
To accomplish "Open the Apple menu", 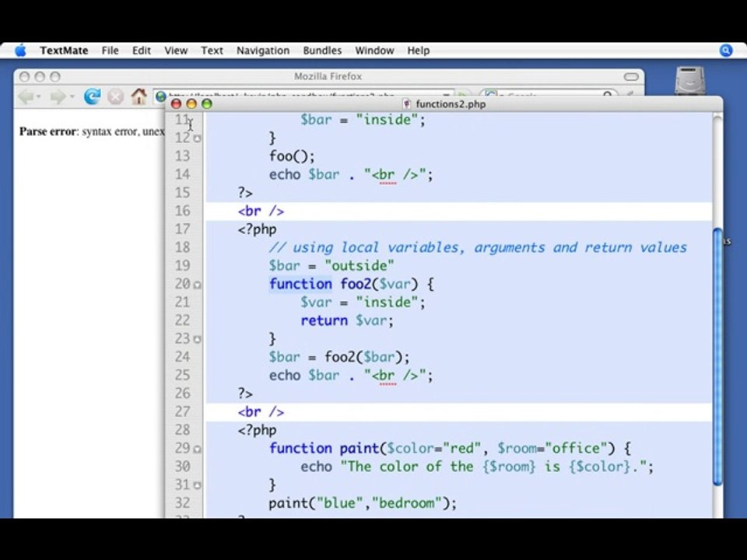I will coord(20,51).
